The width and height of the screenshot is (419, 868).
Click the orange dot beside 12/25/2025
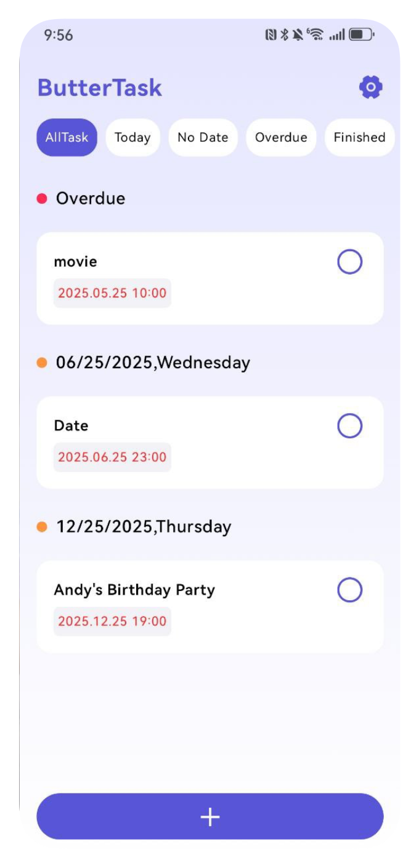click(x=42, y=527)
